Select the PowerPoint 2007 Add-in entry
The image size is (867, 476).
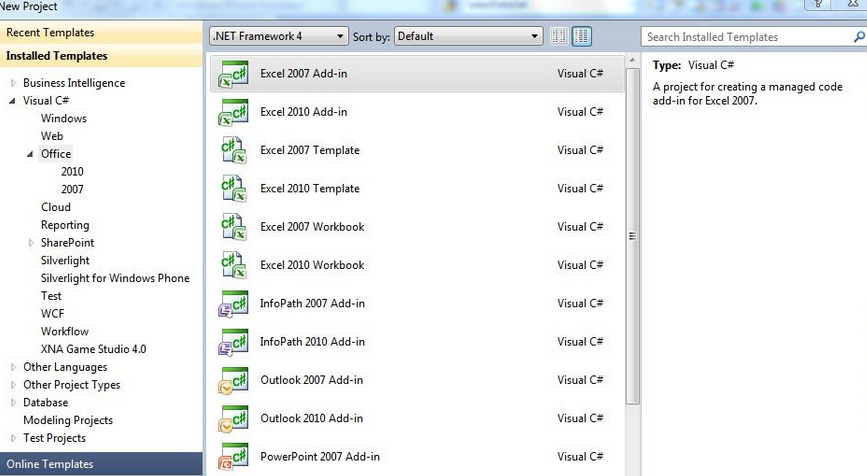point(417,457)
